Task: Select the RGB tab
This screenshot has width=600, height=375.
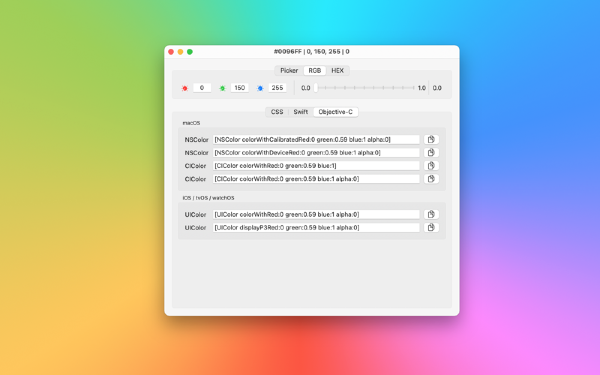Action: 315,70
